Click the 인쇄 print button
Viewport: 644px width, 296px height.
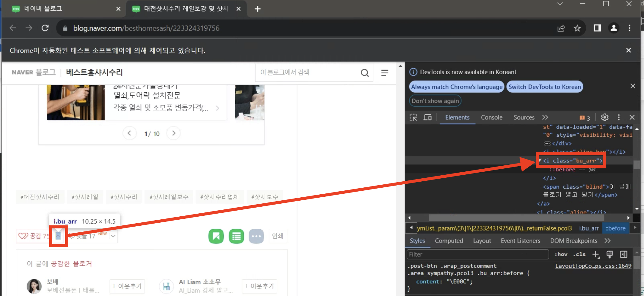278,236
